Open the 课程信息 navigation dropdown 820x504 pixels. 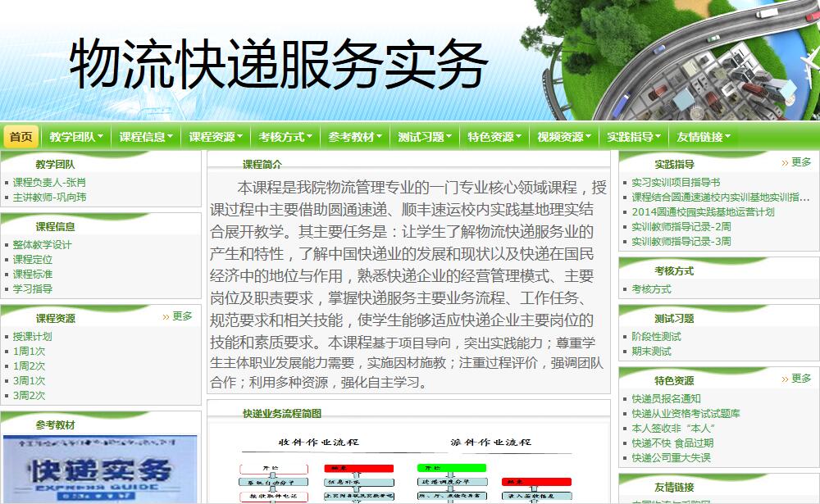point(145,137)
